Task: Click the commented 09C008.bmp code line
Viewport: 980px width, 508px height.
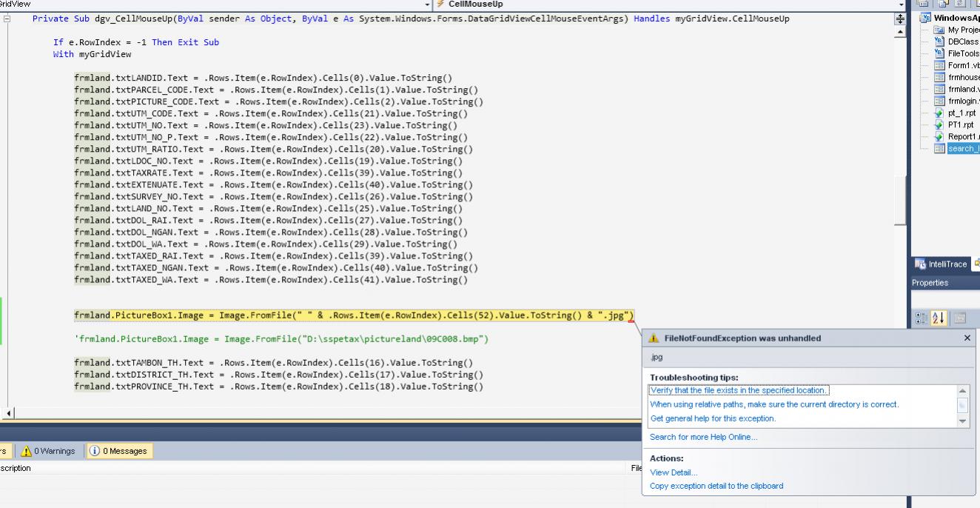Action: [x=281, y=339]
